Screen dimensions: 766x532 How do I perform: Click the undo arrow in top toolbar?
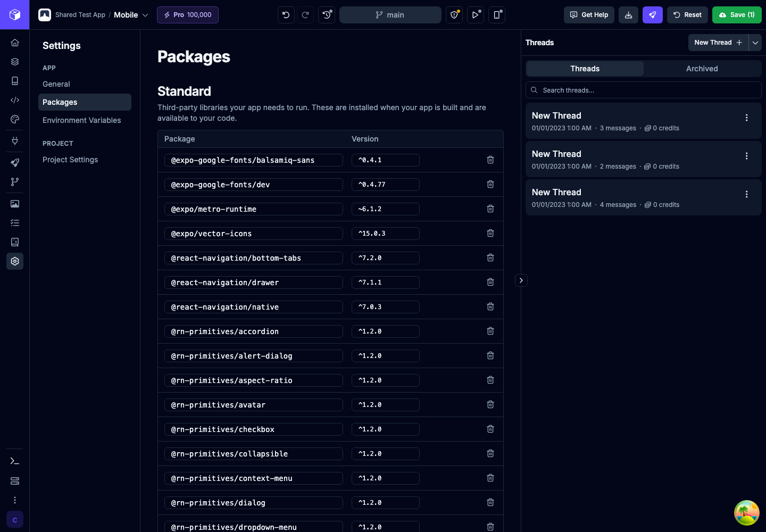tap(286, 15)
